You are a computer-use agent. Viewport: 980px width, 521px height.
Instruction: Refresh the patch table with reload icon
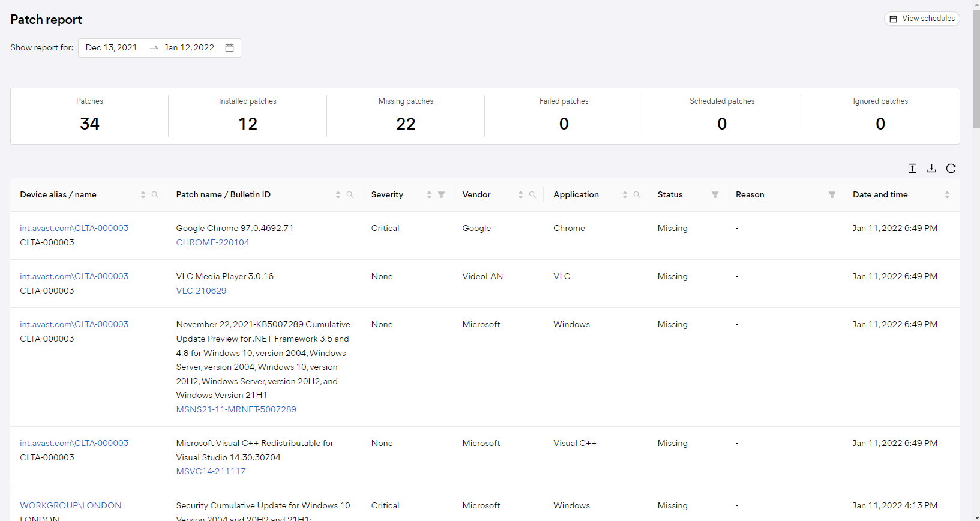(951, 169)
